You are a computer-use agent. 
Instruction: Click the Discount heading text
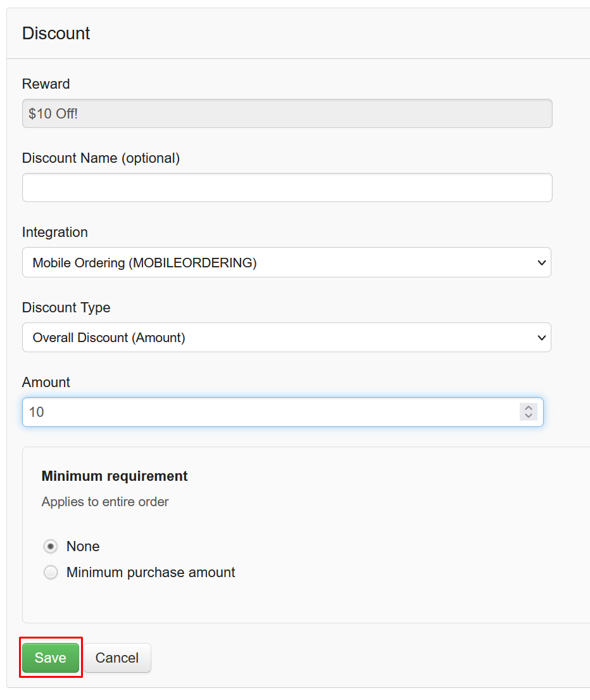56,34
